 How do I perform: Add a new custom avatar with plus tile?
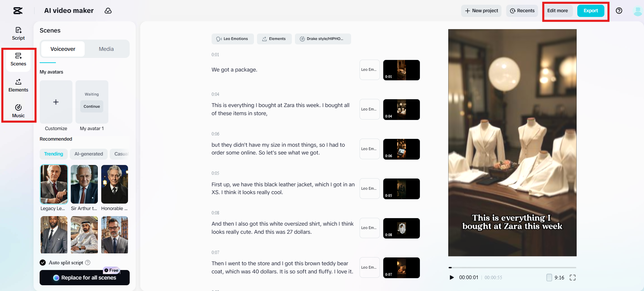coord(56,102)
